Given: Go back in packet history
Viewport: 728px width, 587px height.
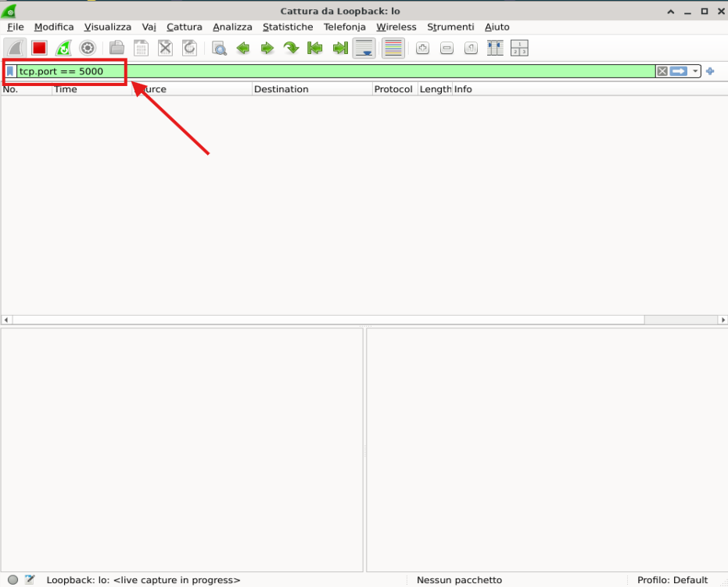Looking at the screenshot, I should point(243,48).
